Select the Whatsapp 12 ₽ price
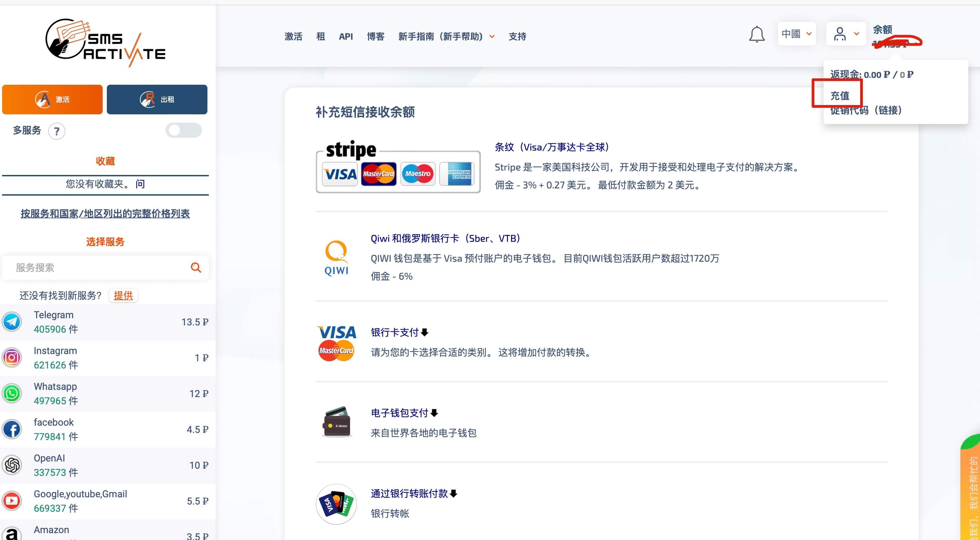980x540 pixels. click(x=199, y=394)
